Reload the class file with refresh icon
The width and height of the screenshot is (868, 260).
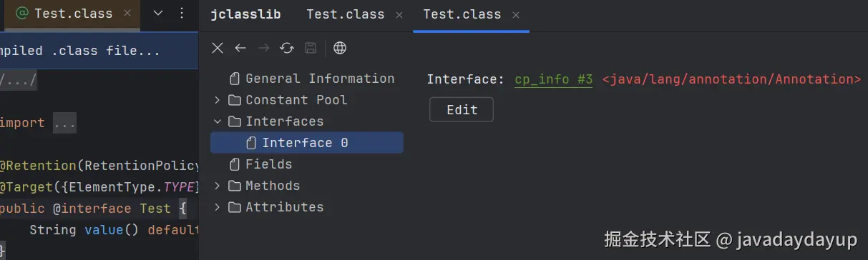point(287,48)
